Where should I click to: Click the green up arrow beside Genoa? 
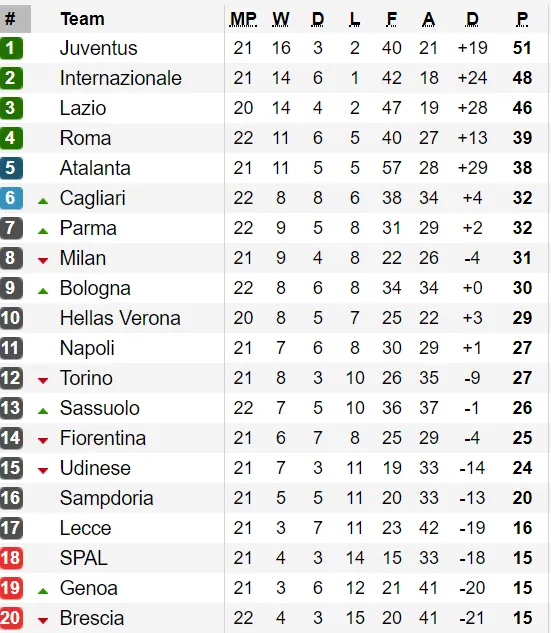pyautogui.click(x=43, y=591)
